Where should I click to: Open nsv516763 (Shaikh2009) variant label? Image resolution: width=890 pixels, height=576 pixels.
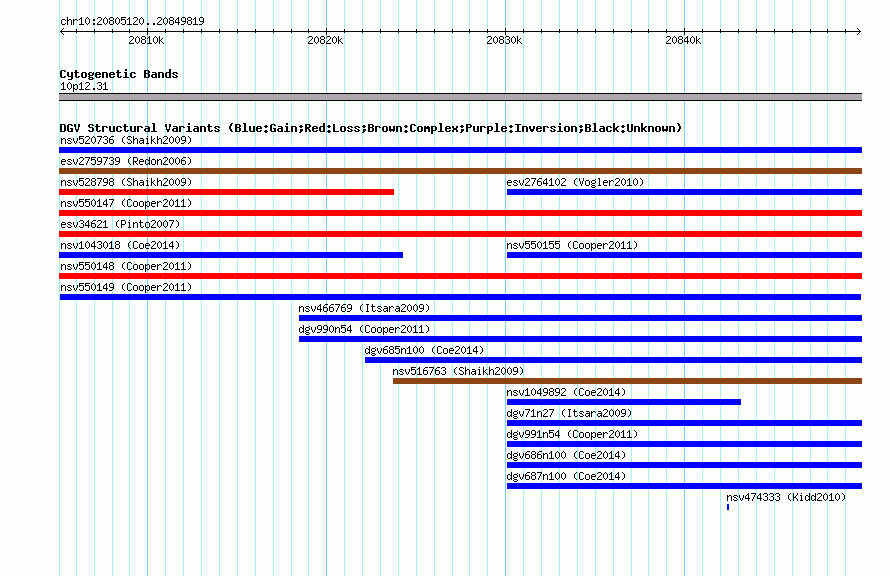(x=458, y=371)
